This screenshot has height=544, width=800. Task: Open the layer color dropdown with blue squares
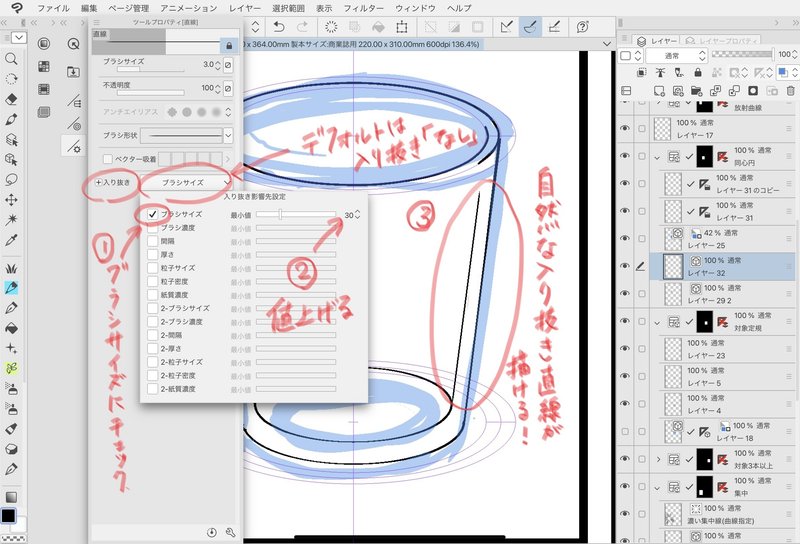(787, 72)
